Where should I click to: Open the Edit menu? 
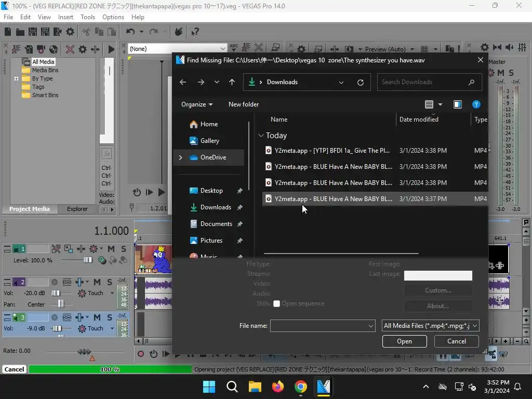point(25,17)
